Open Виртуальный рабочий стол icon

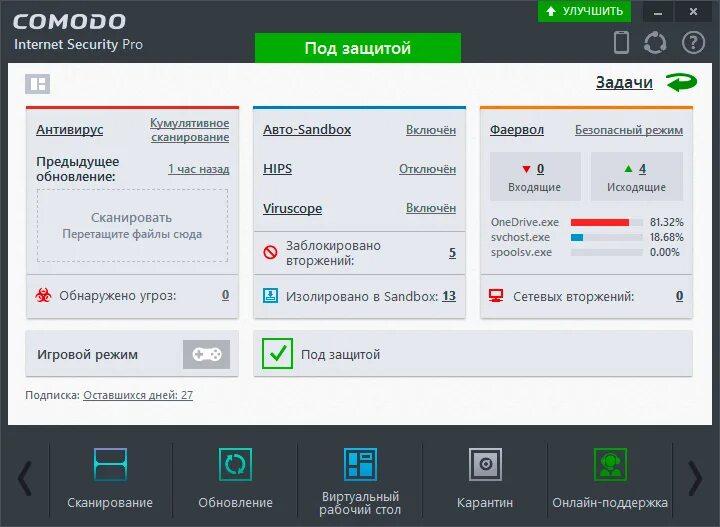click(x=360, y=464)
